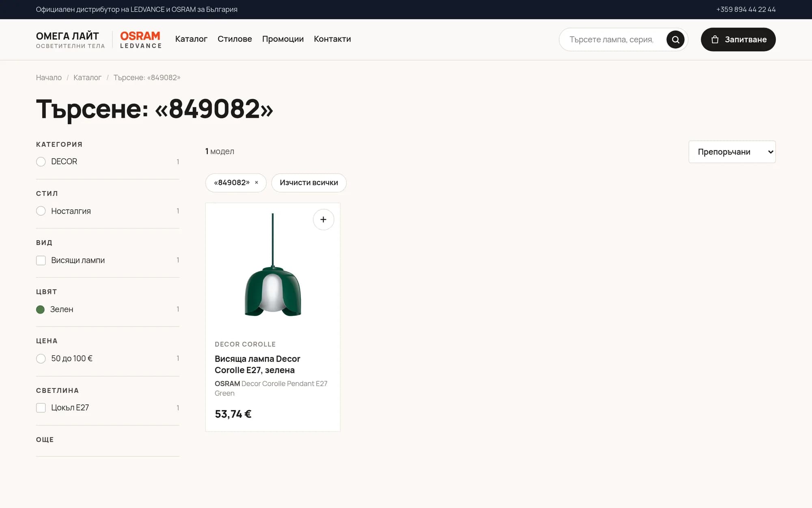Open the Каталог menu item
This screenshot has height=508, width=812.
tap(191, 39)
